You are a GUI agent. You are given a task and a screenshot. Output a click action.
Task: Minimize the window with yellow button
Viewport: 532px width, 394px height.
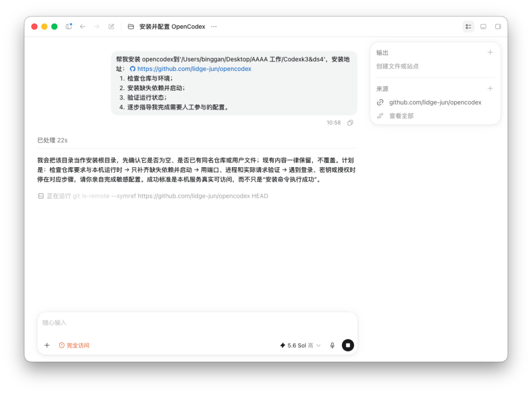tap(44, 27)
